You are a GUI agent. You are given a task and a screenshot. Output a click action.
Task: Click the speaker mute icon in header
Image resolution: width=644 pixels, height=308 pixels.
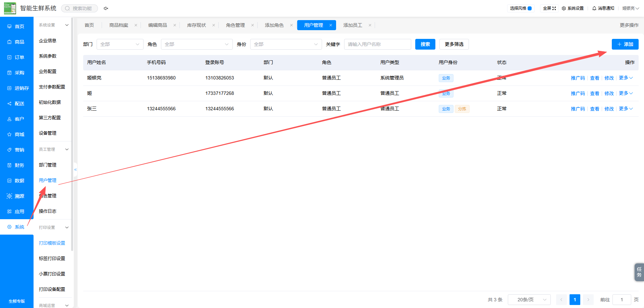tap(106, 8)
